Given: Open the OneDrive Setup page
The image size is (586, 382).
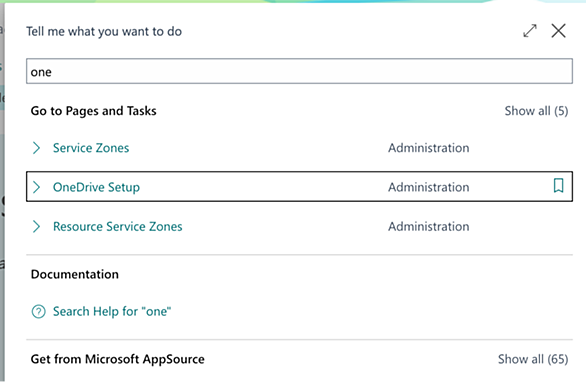Looking at the screenshot, I should point(96,187).
